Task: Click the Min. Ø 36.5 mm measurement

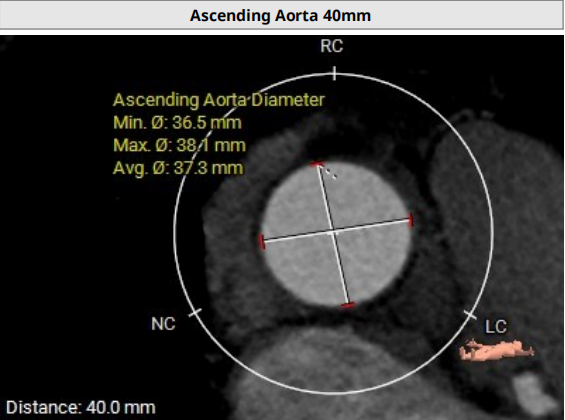Action: click(177, 122)
